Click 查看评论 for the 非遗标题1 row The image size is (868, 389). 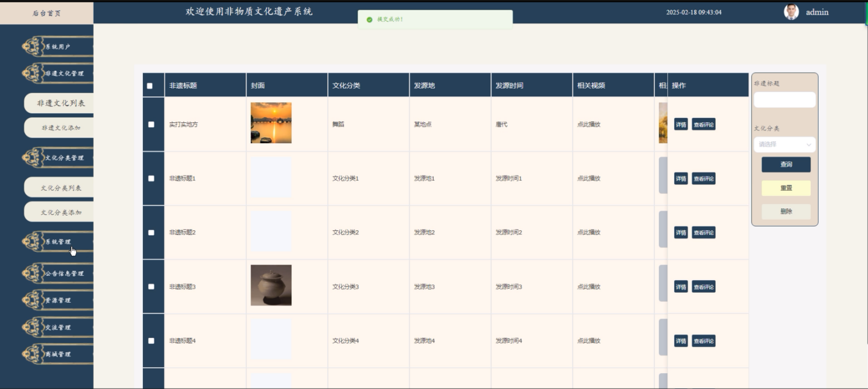pos(703,178)
